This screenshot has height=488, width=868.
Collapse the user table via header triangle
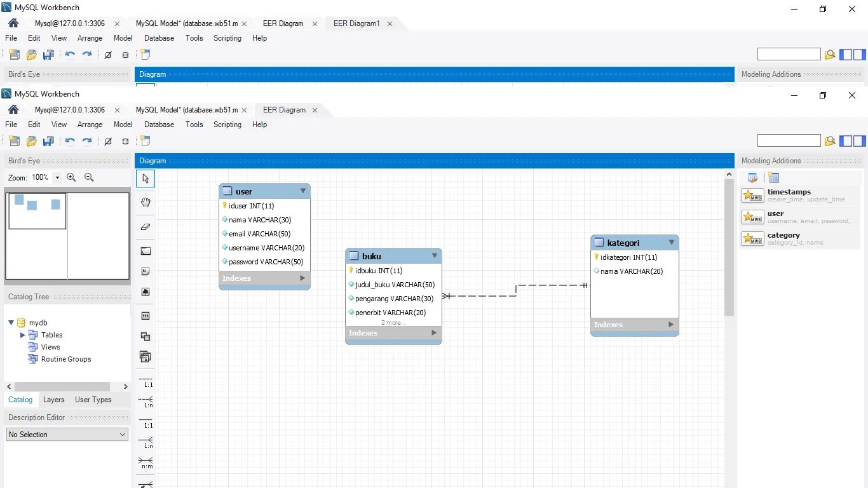pyautogui.click(x=303, y=191)
